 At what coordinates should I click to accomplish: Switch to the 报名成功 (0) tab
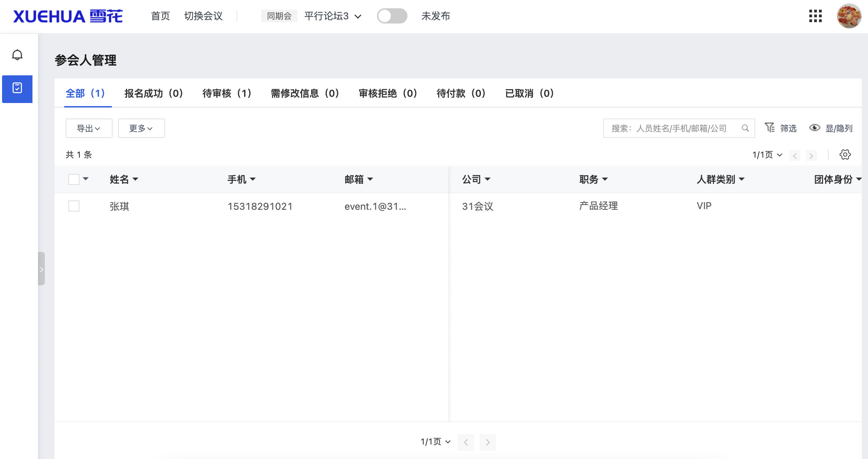click(154, 93)
